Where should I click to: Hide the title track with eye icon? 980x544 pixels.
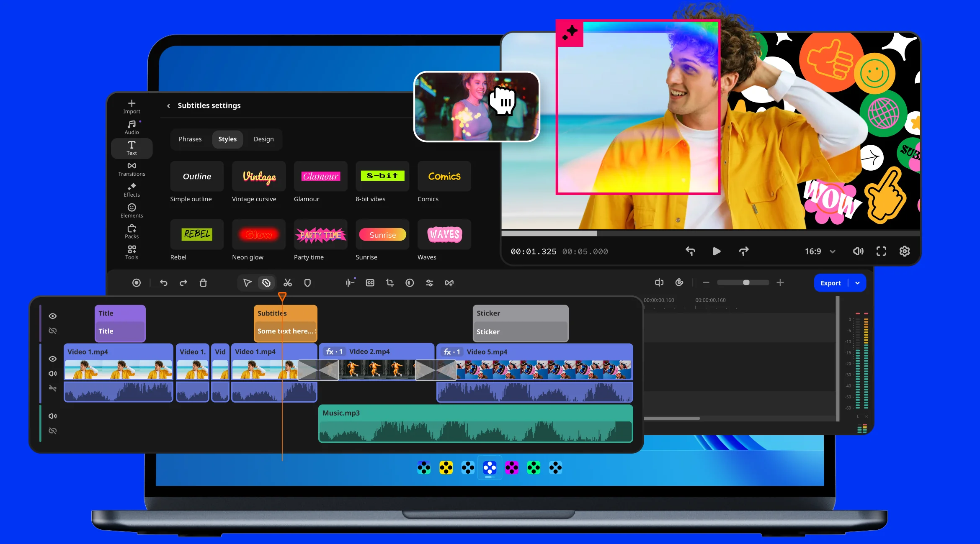pos(53,316)
